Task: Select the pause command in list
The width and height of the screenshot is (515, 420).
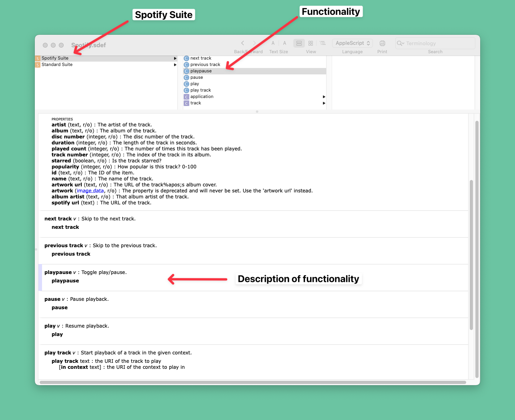Action: click(196, 78)
